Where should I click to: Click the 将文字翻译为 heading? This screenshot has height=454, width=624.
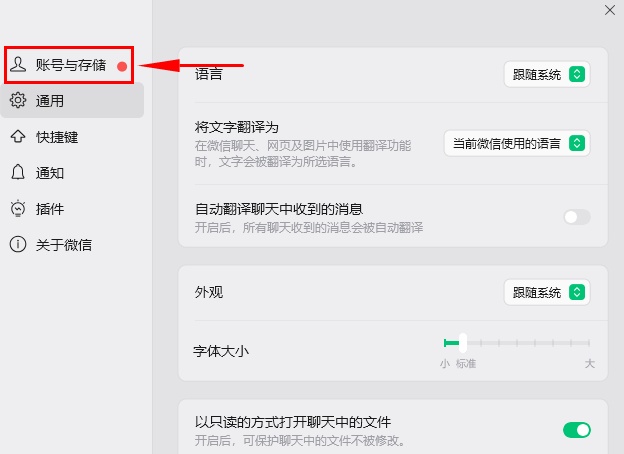coord(237,127)
